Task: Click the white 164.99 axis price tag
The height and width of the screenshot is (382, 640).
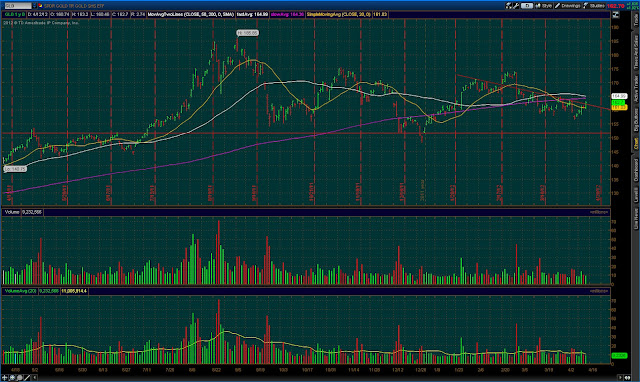Action: (619, 96)
